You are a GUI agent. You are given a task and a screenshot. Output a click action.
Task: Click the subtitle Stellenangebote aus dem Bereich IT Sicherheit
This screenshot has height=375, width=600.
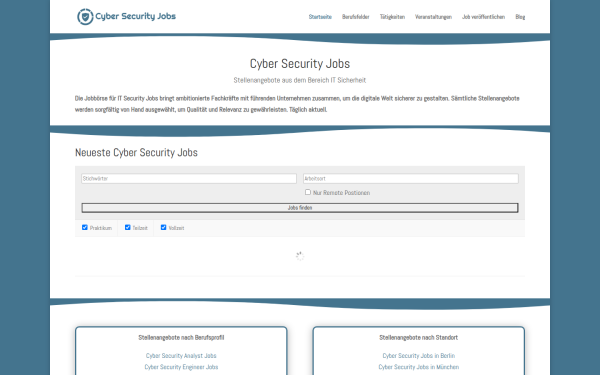[x=300, y=80]
